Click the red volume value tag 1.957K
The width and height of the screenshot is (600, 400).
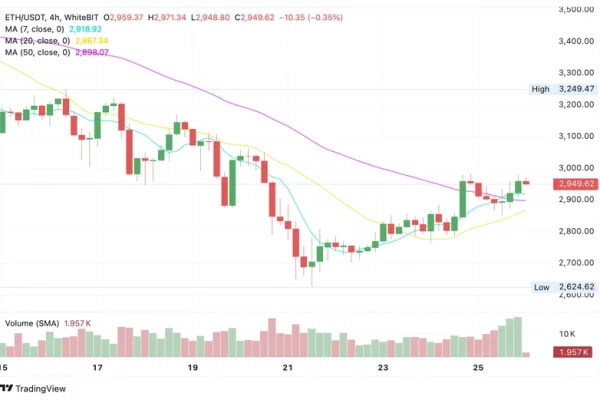574,354
